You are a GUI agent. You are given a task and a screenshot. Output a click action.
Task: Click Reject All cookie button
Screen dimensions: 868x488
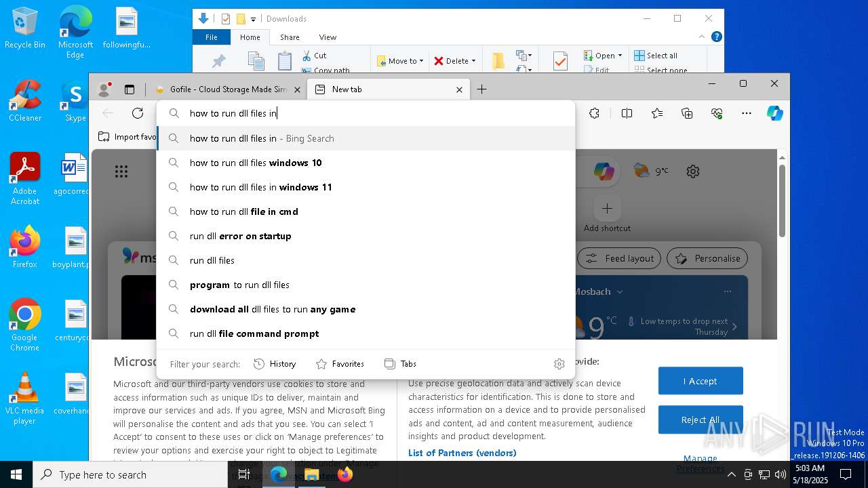click(x=701, y=420)
